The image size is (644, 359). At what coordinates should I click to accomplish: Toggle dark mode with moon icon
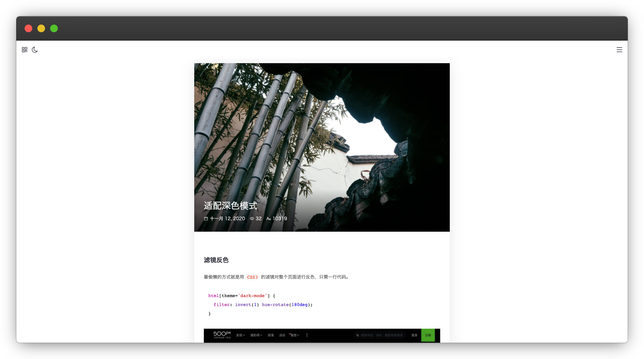pos(35,50)
